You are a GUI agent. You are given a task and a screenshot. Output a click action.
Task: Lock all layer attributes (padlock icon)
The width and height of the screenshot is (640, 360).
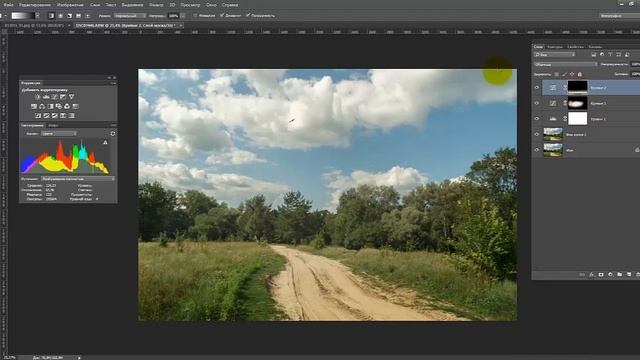tap(580, 74)
